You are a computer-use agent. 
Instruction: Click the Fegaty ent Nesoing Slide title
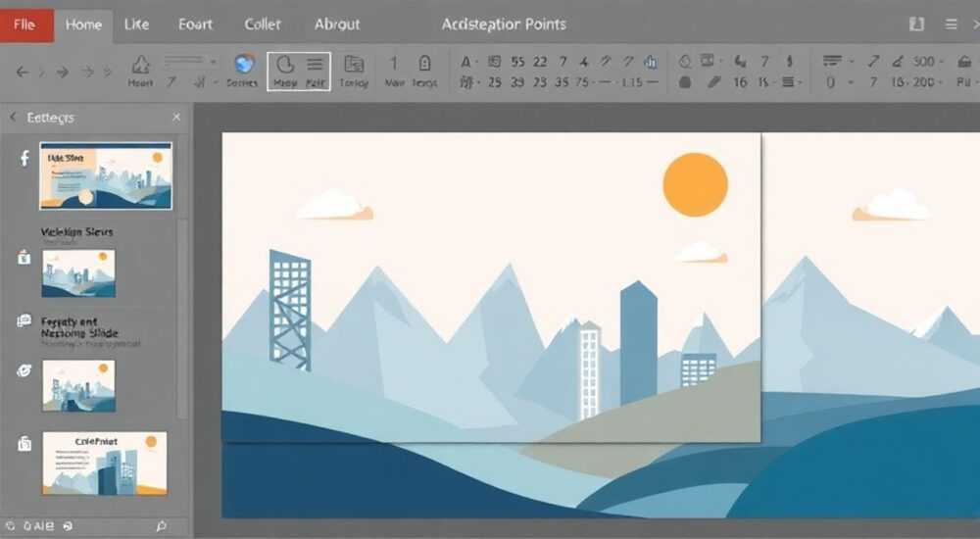point(79,327)
